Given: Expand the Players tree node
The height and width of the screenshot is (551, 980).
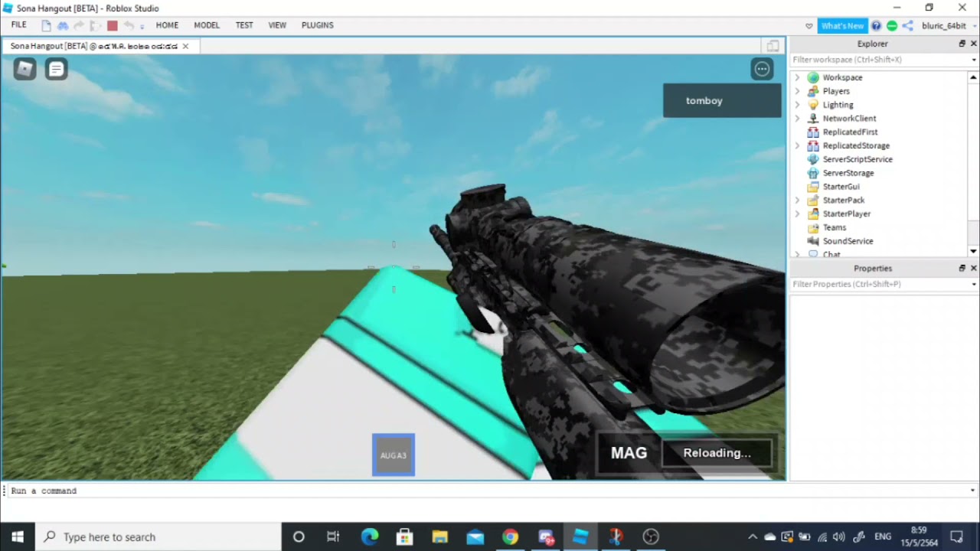Looking at the screenshot, I should [797, 91].
